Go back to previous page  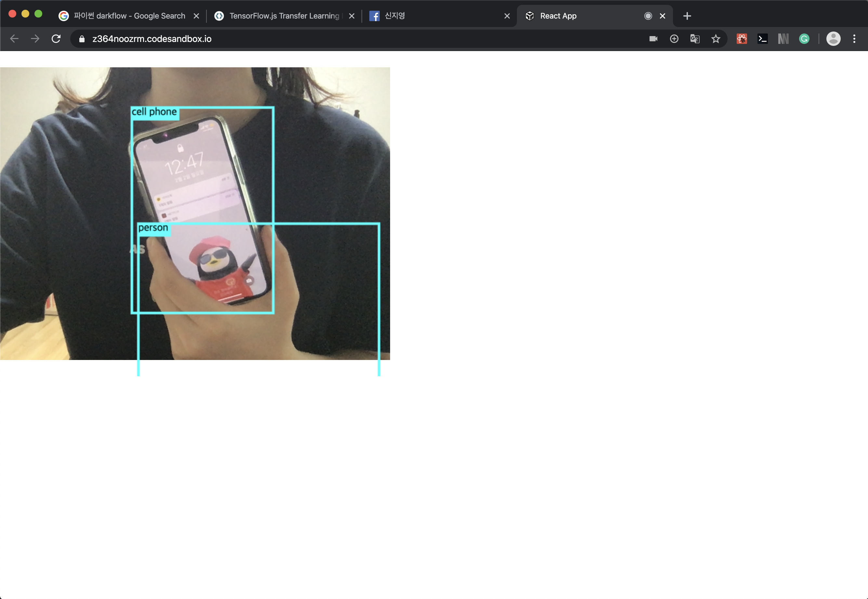(14, 39)
